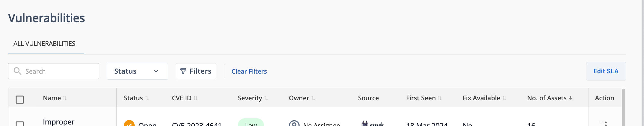This screenshot has width=644, height=126.
Task: Sort by CVE ID arrows icon
Action: [x=196, y=98]
